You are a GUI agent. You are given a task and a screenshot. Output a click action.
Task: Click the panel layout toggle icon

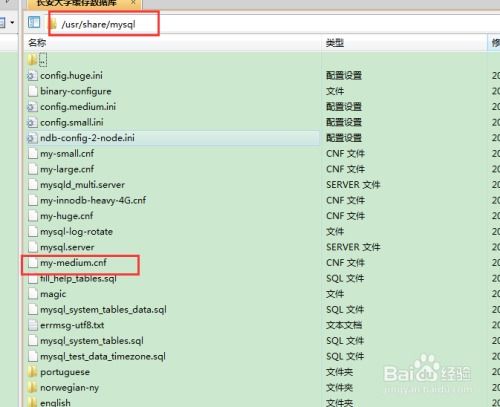34,22
